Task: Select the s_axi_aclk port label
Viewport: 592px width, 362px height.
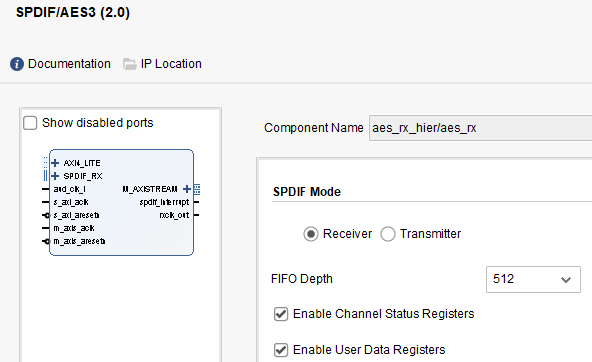Action: 71,202
